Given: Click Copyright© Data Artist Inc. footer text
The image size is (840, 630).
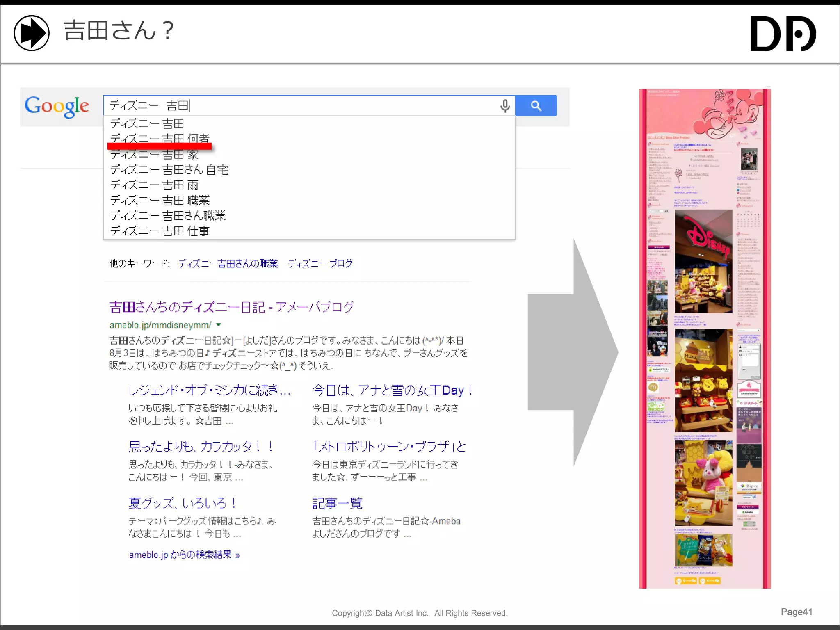Looking at the screenshot, I should (x=420, y=613).
